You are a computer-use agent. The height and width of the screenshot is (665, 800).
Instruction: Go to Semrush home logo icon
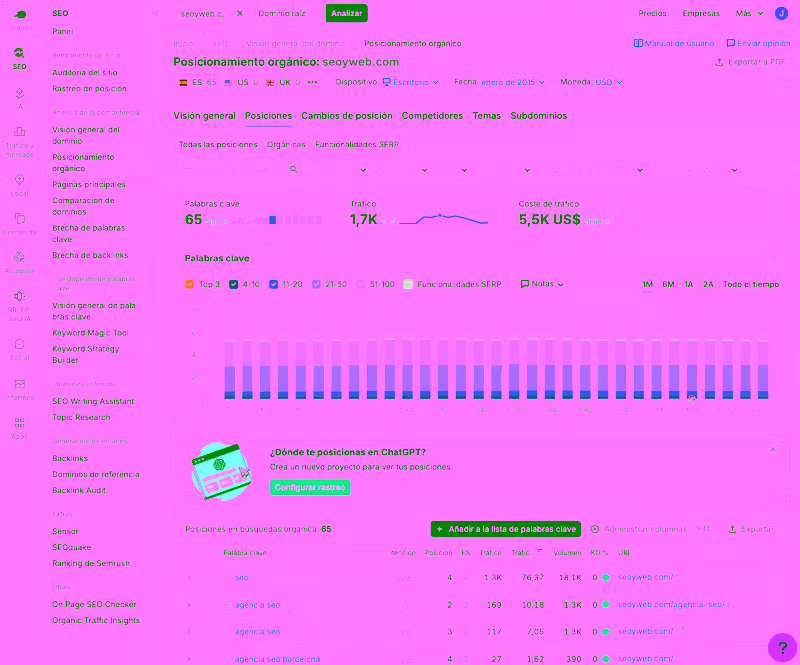(19, 14)
